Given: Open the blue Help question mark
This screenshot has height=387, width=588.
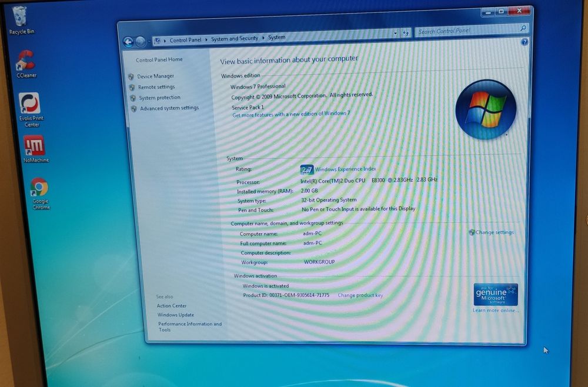Looking at the screenshot, I should (524, 42).
